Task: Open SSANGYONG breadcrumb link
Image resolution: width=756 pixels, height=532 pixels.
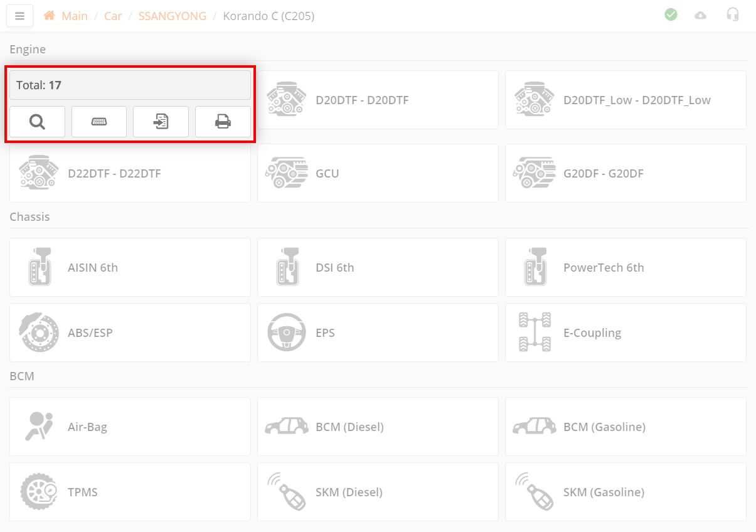Action: (173, 16)
